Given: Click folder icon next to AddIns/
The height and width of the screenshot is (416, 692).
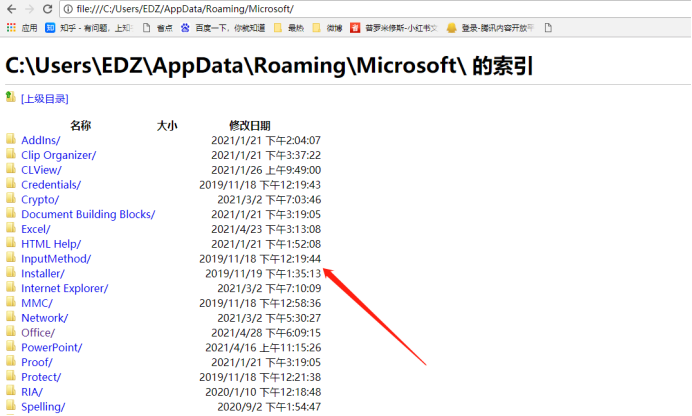Looking at the screenshot, I should (x=11, y=139).
